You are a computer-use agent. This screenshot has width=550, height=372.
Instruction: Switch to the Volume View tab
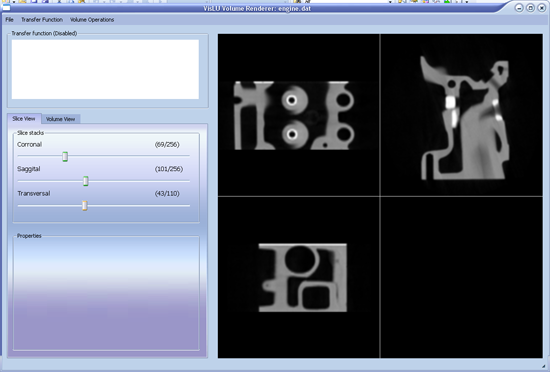[60, 119]
